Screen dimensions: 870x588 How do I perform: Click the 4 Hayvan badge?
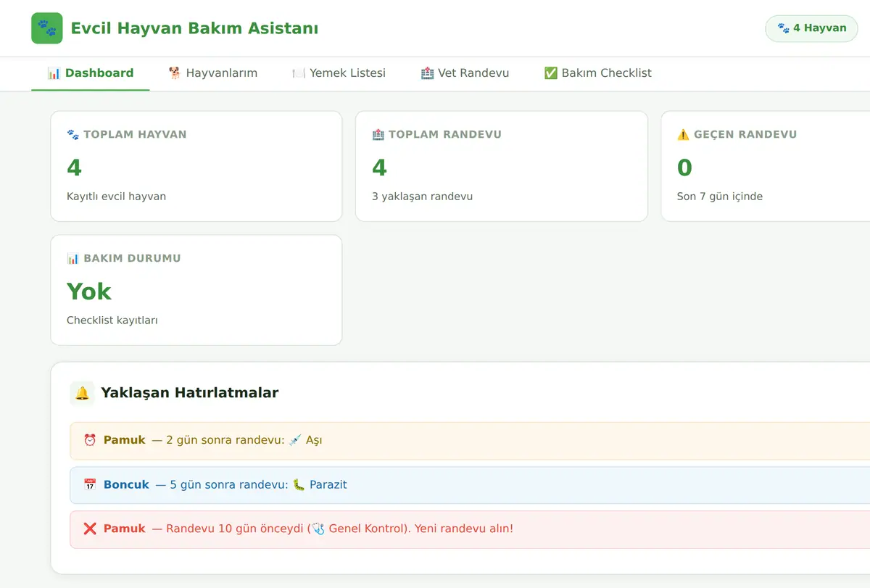pyautogui.click(x=811, y=28)
